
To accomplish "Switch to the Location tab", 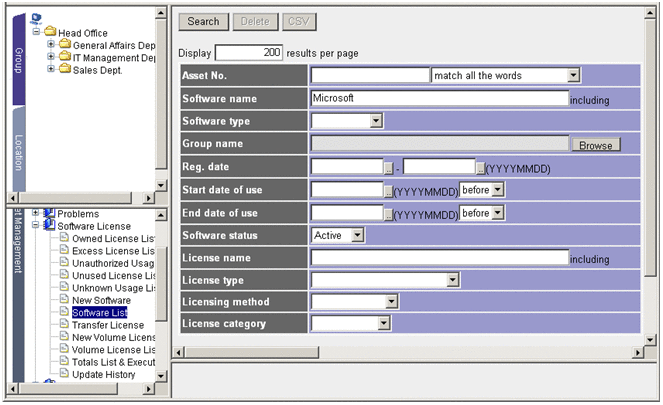I will pos(19,150).
